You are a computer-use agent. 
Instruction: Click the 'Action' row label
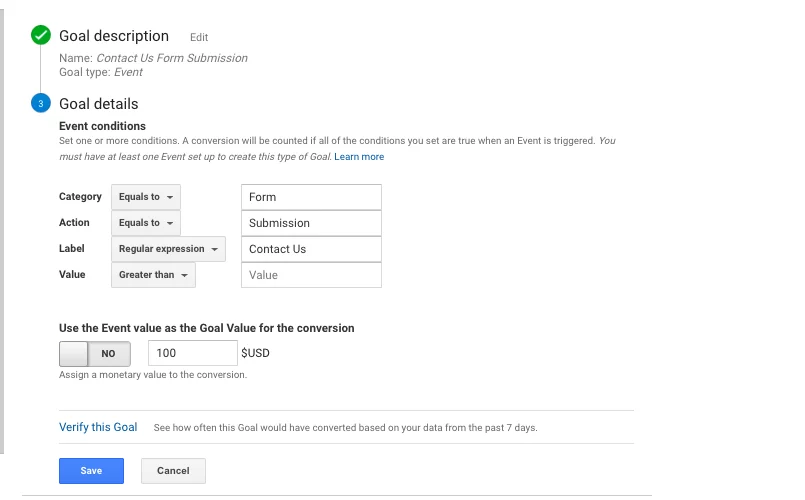[x=74, y=222]
